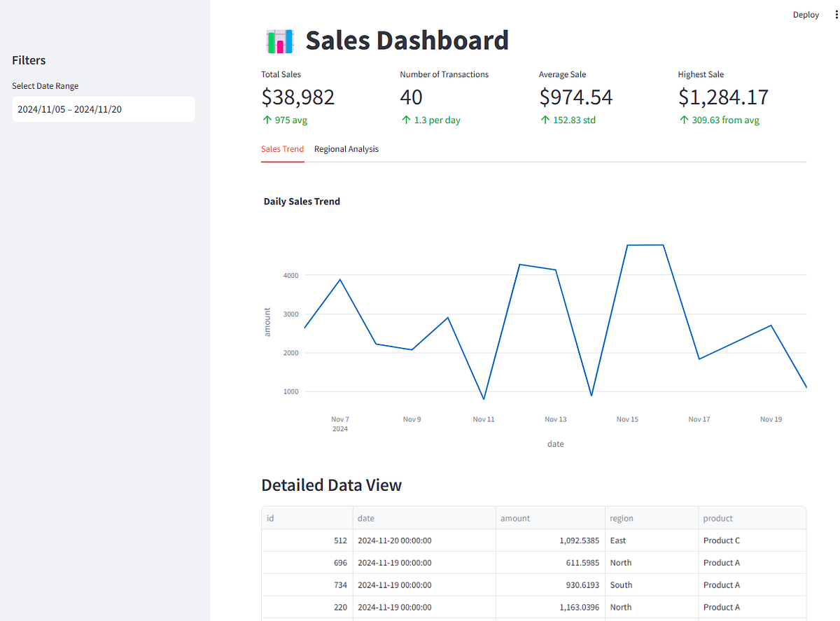The image size is (840, 621).
Task: Select the 930.6193 amount cell
Action: click(550, 585)
